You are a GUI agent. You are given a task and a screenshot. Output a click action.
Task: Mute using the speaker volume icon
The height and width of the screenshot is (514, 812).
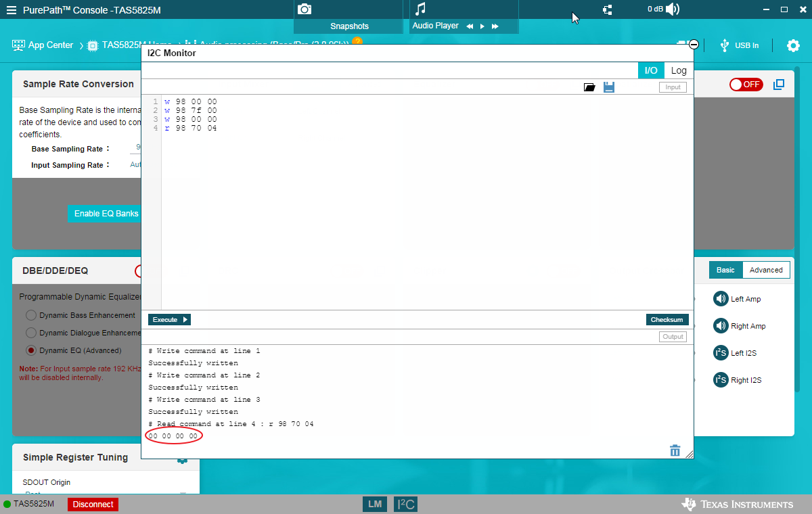tap(673, 9)
